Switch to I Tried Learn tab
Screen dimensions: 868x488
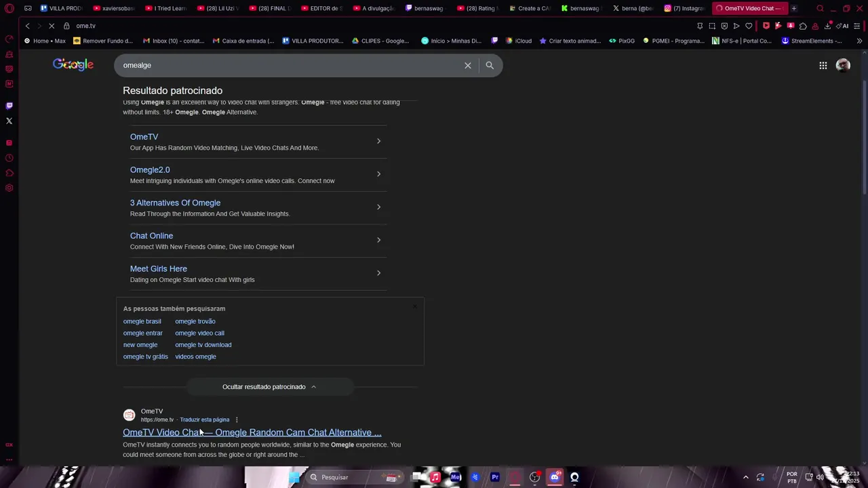tap(165, 8)
